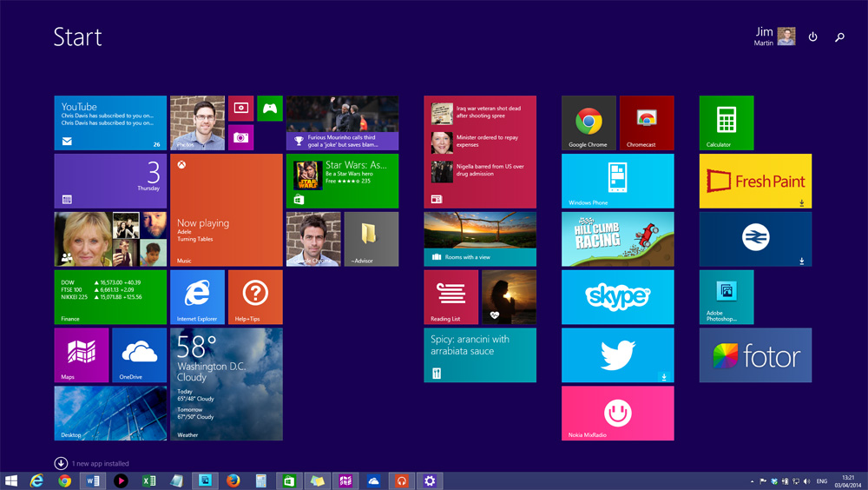Click the power button near the user name
This screenshot has width=868, height=490.
pyautogui.click(x=812, y=37)
